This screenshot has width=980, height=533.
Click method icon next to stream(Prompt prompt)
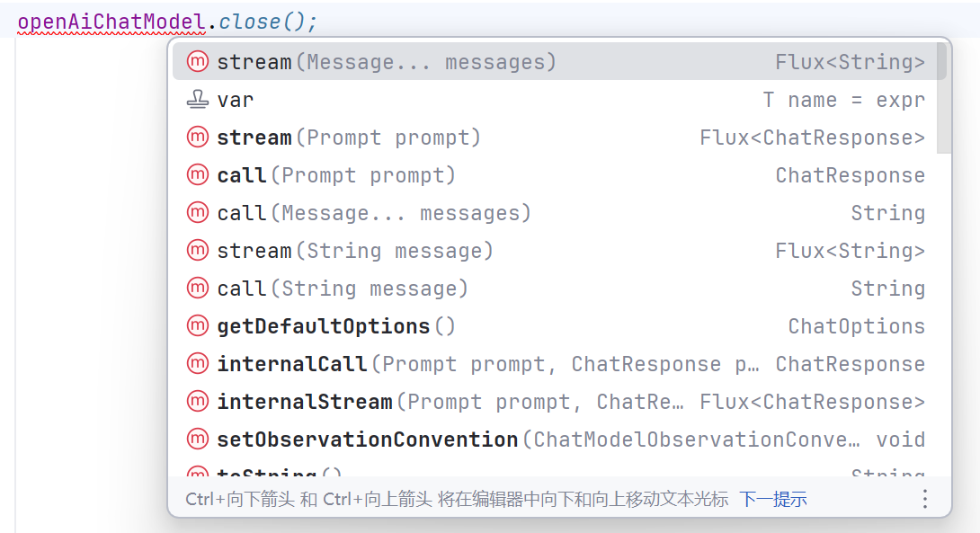(x=198, y=137)
